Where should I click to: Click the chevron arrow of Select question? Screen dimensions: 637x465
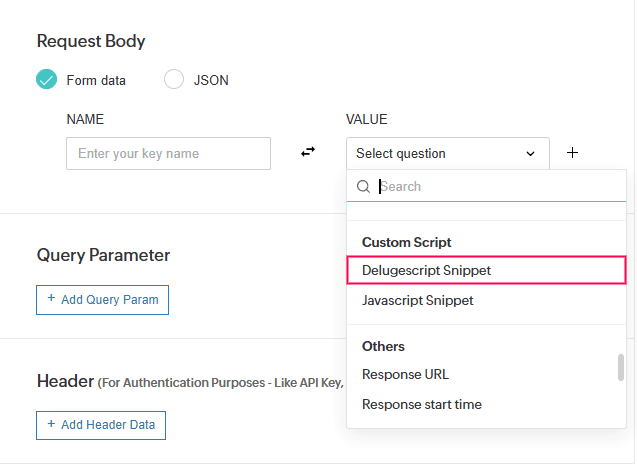(530, 154)
